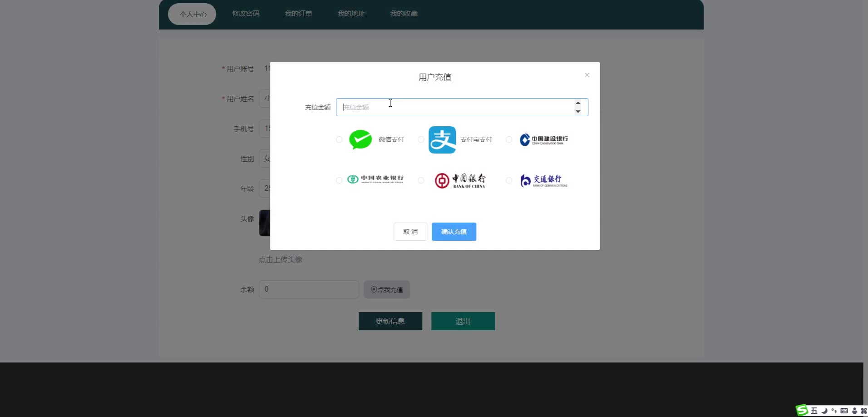868x417 pixels.
Task: Click the 点击上传头像 link
Action: pyautogui.click(x=281, y=260)
